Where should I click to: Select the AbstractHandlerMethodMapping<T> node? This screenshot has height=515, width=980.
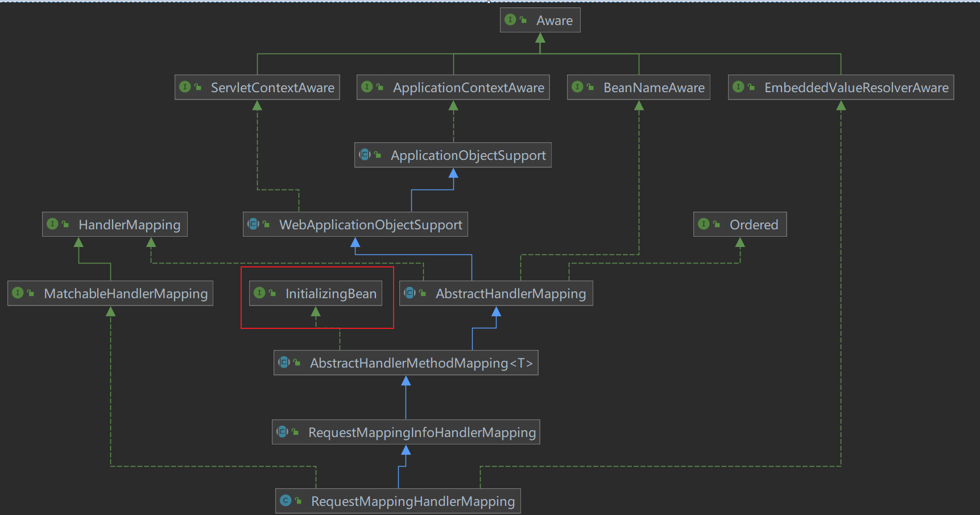pos(406,363)
